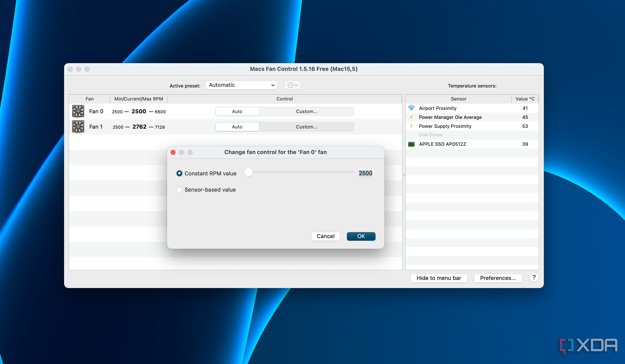The height and width of the screenshot is (364, 625).
Task: Click the Fan 0 fan icon
Action: click(x=78, y=111)
